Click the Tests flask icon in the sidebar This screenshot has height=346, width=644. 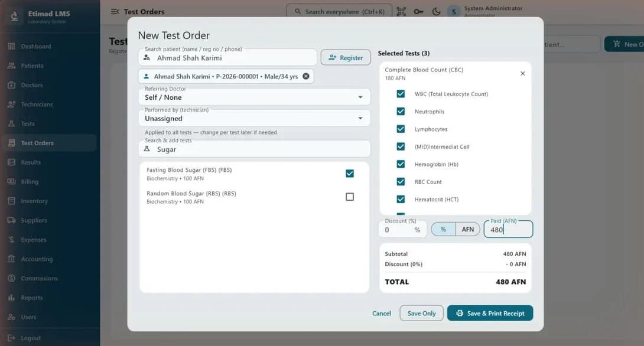(x=11, y=123)
